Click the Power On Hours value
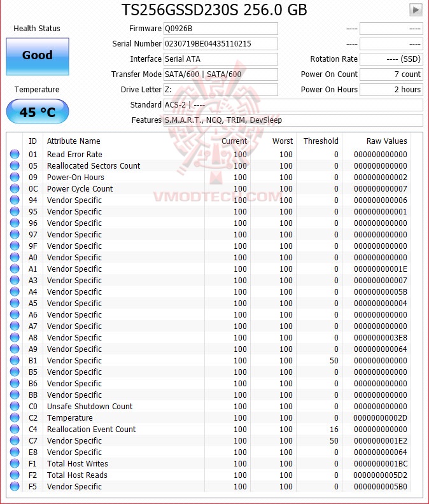 click(391, 90)
